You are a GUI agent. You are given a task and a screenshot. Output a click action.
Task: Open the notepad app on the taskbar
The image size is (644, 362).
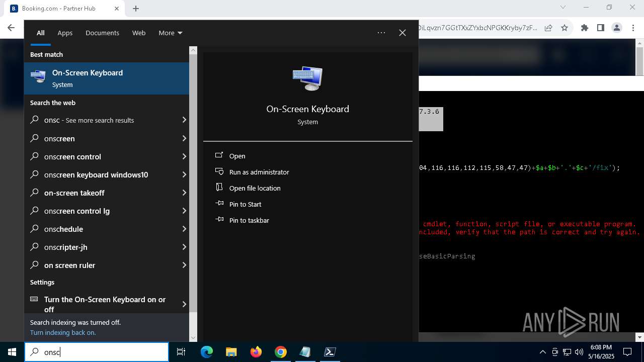click(x=305, y=352)
